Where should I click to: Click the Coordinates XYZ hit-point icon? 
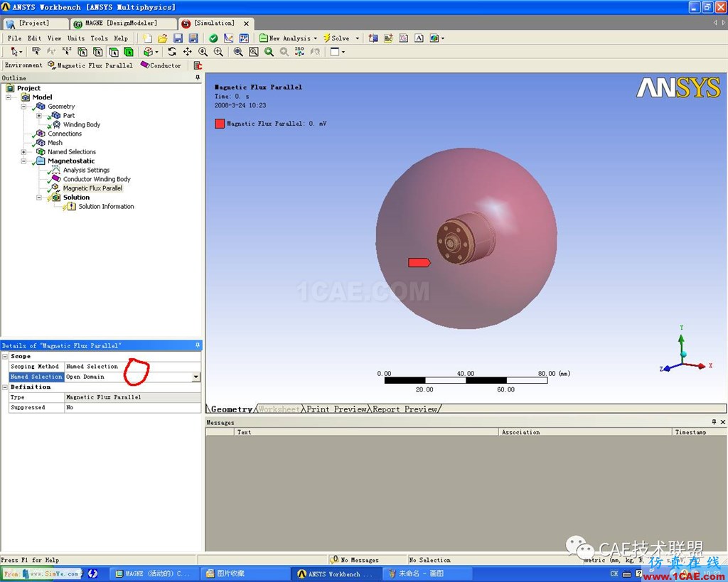67,51
